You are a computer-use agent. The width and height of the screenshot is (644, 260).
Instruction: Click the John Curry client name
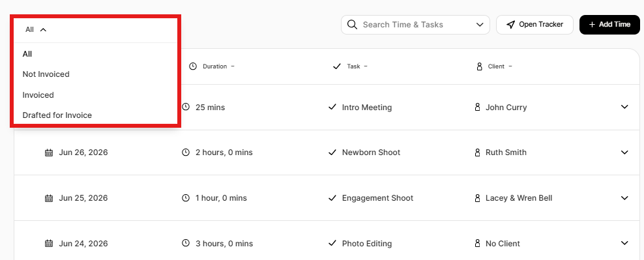pyautogui.click(x=506, y=108)
